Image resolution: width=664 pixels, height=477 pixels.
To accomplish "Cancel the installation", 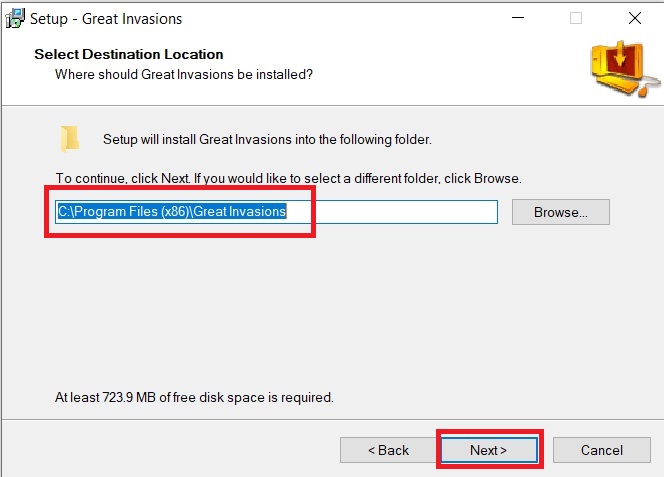I will [602, 450].
